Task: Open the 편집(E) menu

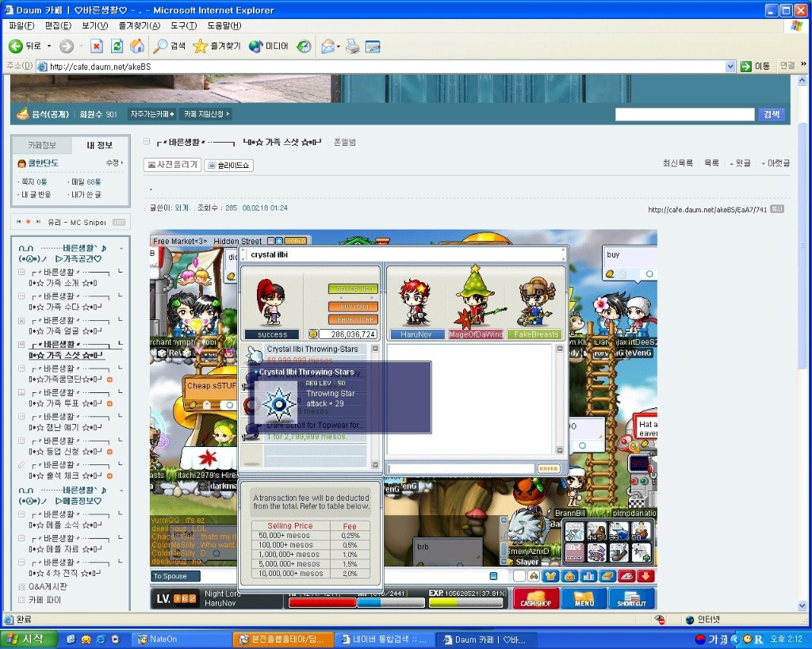Action: (58, 25)
